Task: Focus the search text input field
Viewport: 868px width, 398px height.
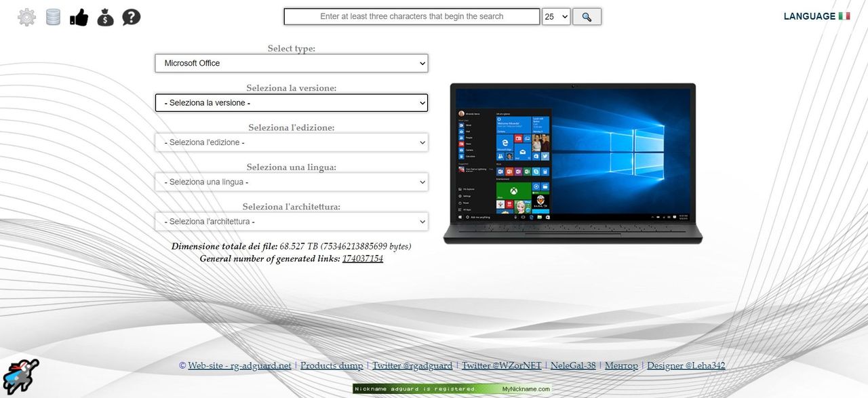Action: 412,16
